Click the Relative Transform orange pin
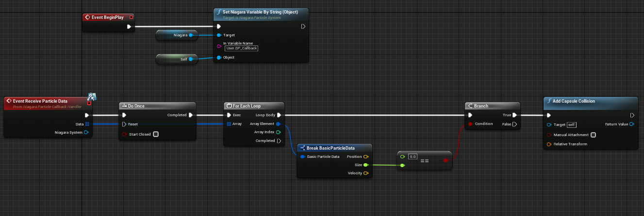The width and height of the screenshot is (644, 216). point(549,144)
